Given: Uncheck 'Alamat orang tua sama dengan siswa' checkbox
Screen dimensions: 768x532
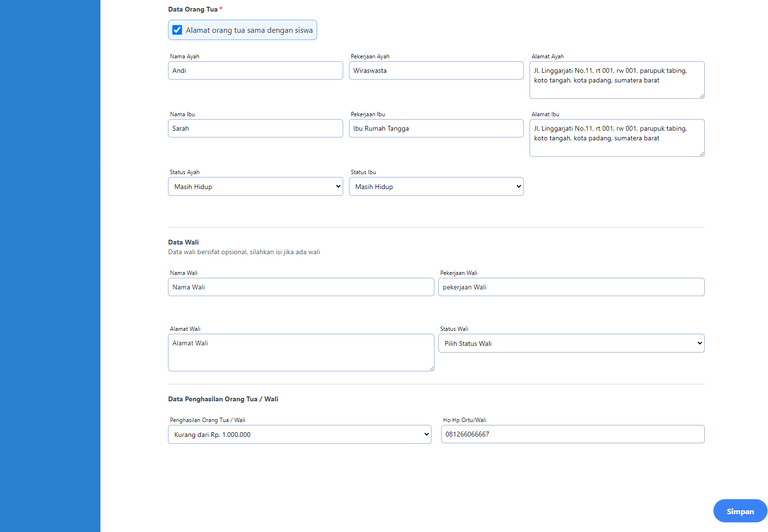Looking at the screenshot, I should [177, 30].
